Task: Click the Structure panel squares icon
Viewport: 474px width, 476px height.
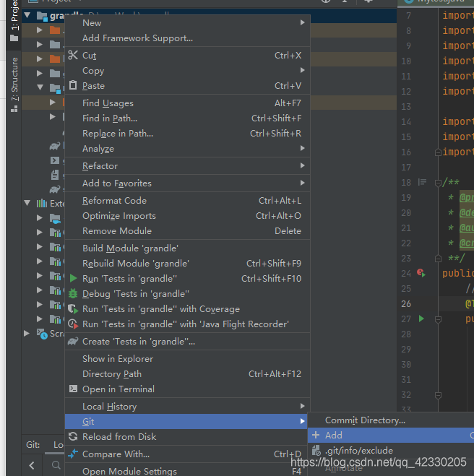Action: [x=14, y=108]
